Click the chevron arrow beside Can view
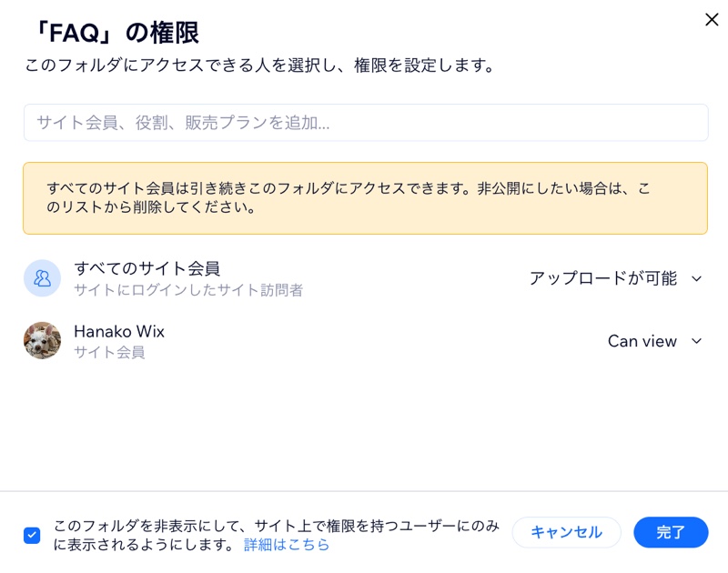 click(x=696, y=341)
